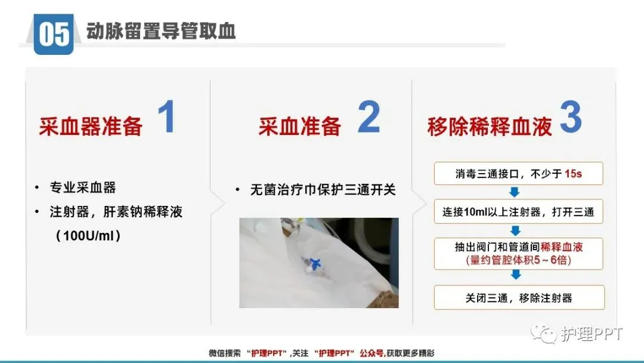Select the 消毒三通接口，不少于15s step box
The width and height of the screenshot is (644, 363).
518,174
